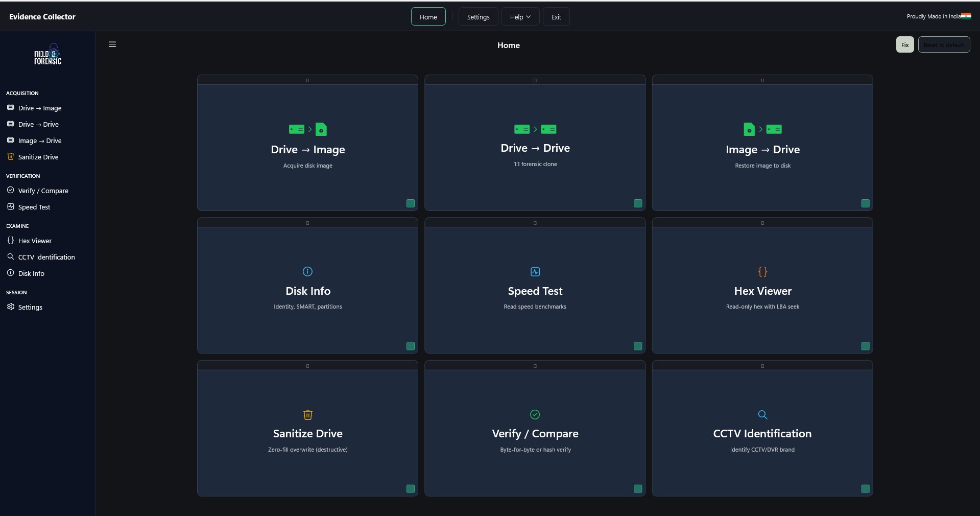Viewport: 980px width, 516px height.
Task: Click the Verify / Compare sidebar checkmark icon
Action: click(11, 190)
